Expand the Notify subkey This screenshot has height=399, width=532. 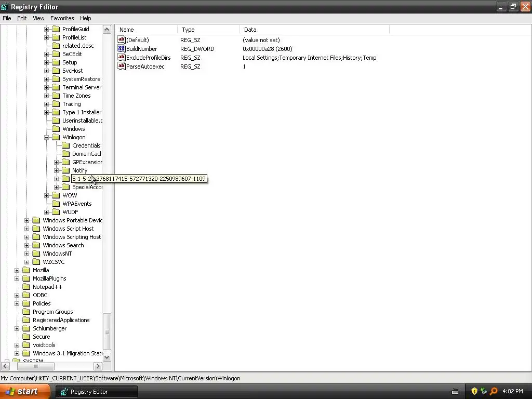[56, 170]
